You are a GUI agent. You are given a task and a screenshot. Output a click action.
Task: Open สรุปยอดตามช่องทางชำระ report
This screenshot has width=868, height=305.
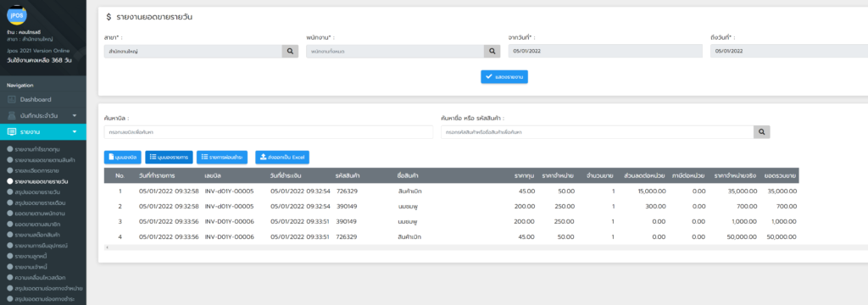44,299
